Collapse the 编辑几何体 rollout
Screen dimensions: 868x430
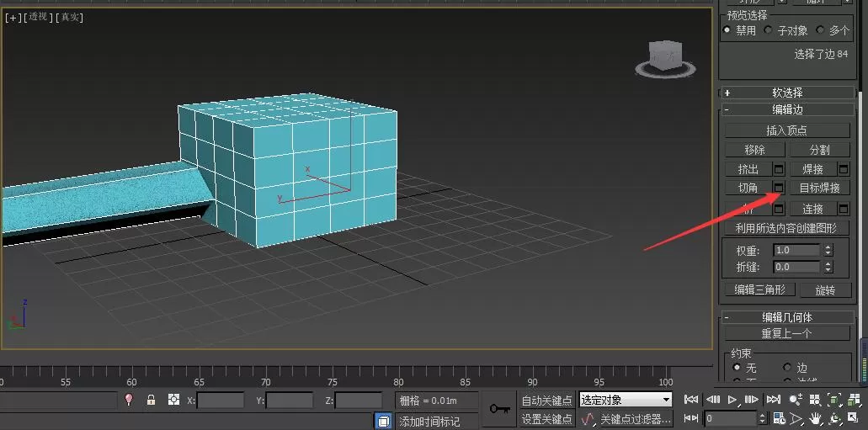click(787, 317)
